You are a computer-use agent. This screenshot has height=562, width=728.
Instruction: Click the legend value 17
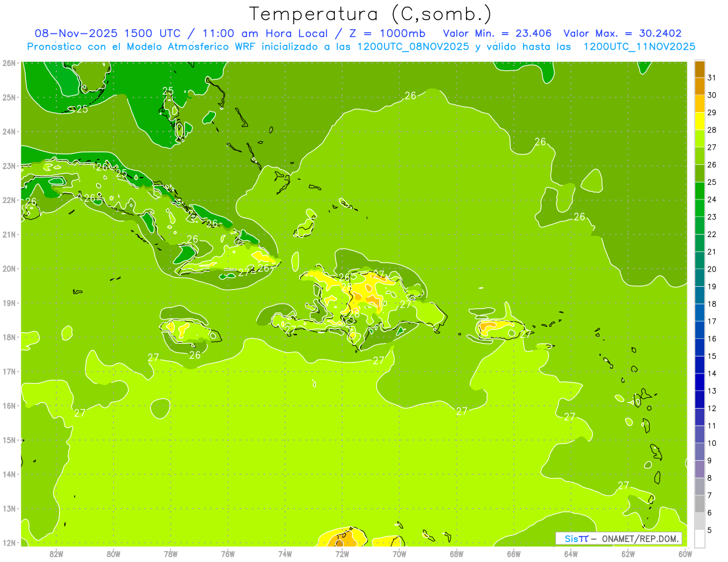[712, 321]
